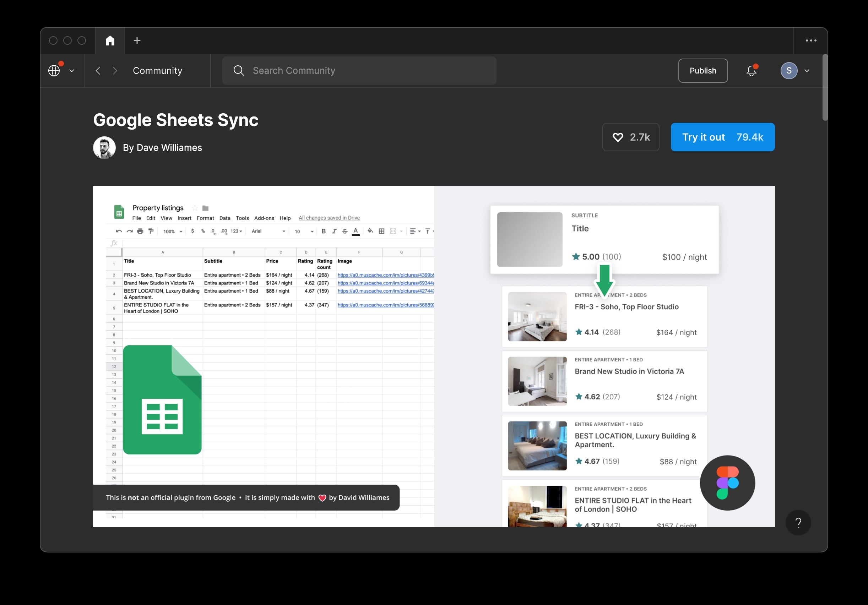Click the vertical page scrollbar
The image size is (868, 605).
(825, 88)
